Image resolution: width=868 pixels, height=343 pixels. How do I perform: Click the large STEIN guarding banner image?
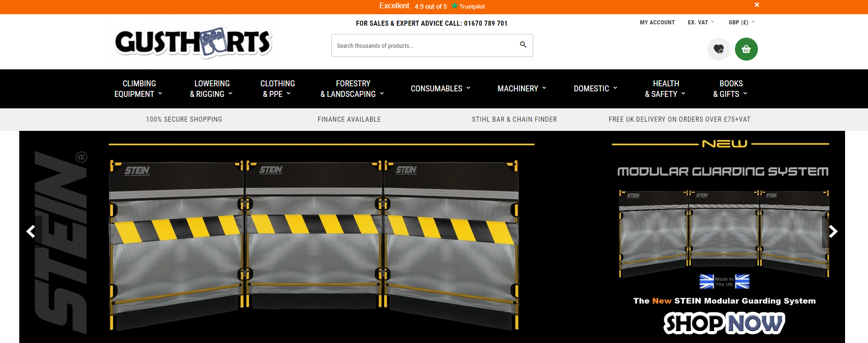pos(314,245)
